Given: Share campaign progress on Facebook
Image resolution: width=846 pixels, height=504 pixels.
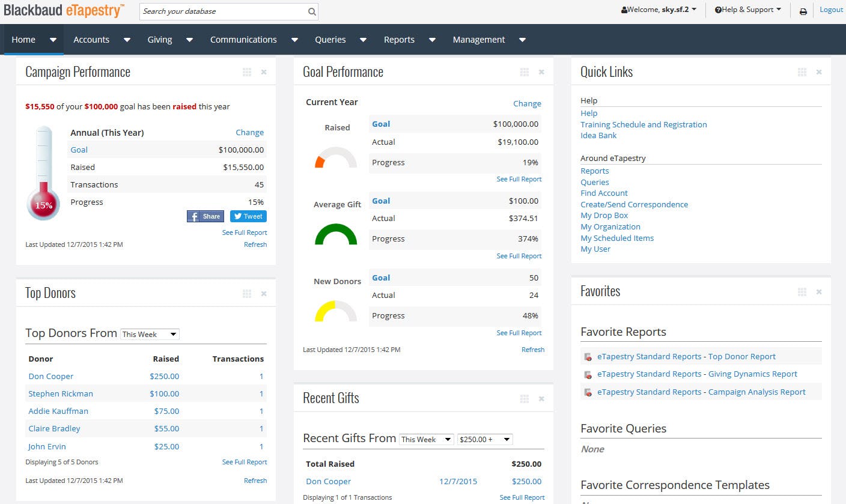Looking at the screenshot, I should pyautogui.click(x=205, y=216).
